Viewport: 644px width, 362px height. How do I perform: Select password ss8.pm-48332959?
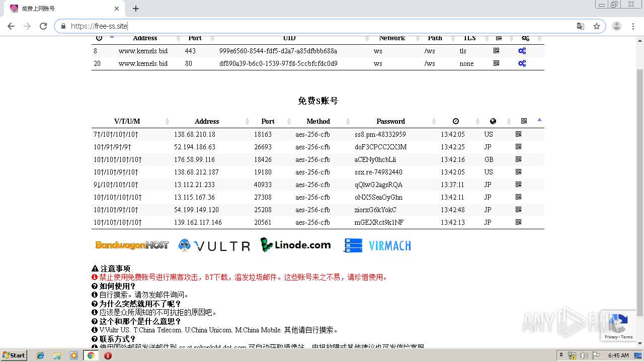(x=380, y=134)
